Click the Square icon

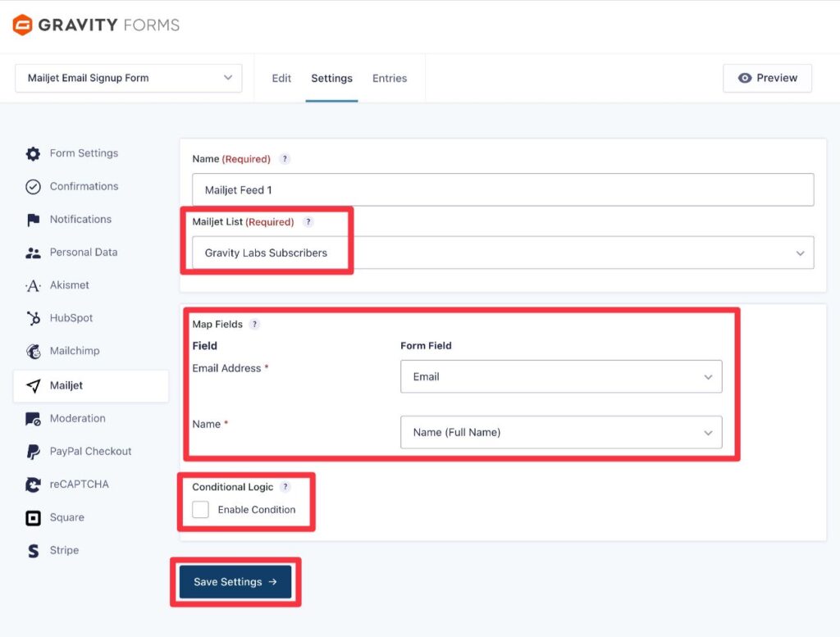click(33, 517)
